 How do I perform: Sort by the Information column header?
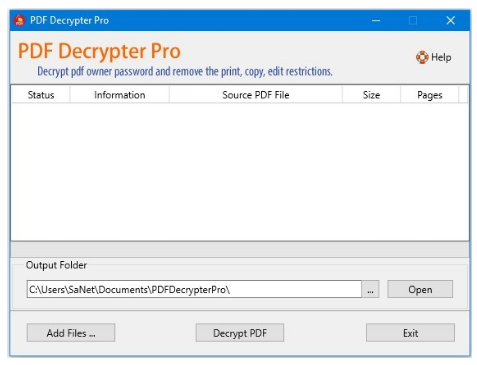point(119,95)
